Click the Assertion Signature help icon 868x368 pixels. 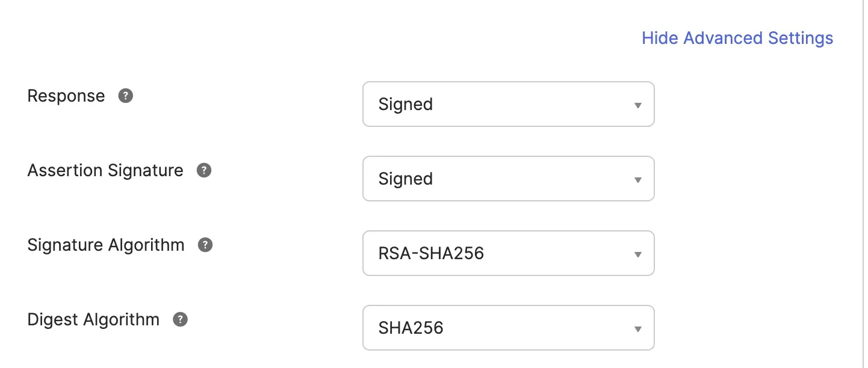203,170
